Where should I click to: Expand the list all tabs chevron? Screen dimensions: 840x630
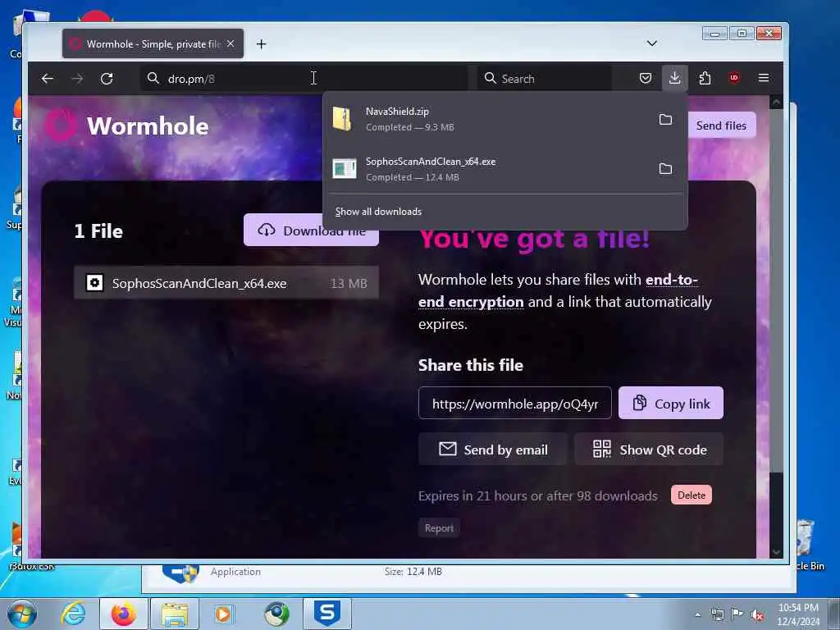click(652, 43)
